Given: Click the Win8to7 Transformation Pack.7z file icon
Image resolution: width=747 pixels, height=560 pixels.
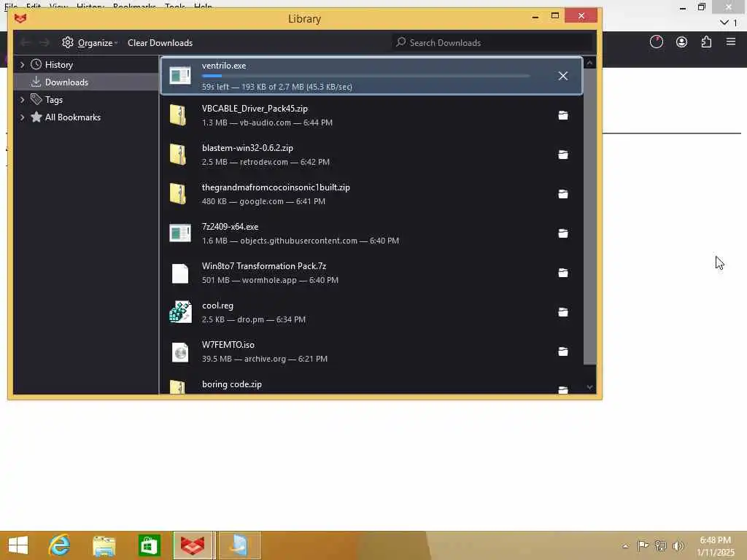Looking at the screenshot, I should click(x=180, y=273).
